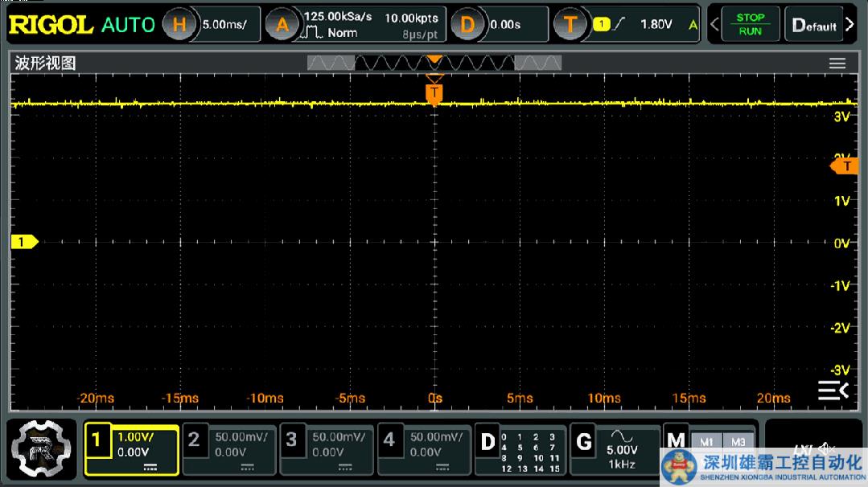This screenshot has width=868, height=487.
Task: Open the digital channels D panel
Action: point(487,441)
